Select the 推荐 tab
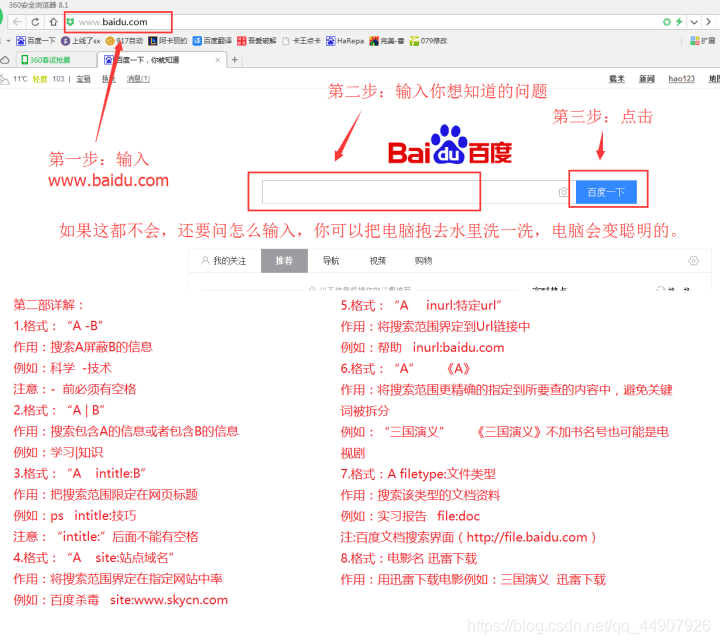 284,261
